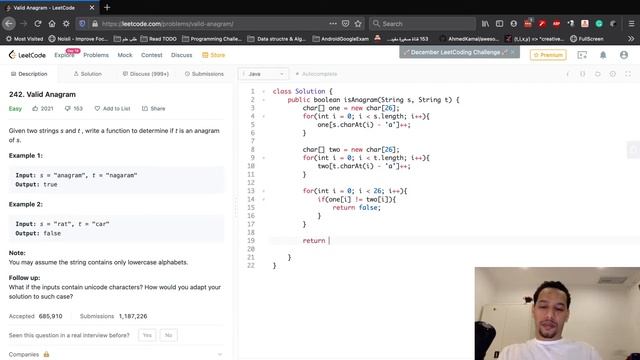Click the webcam video overlay

[557, 313]
